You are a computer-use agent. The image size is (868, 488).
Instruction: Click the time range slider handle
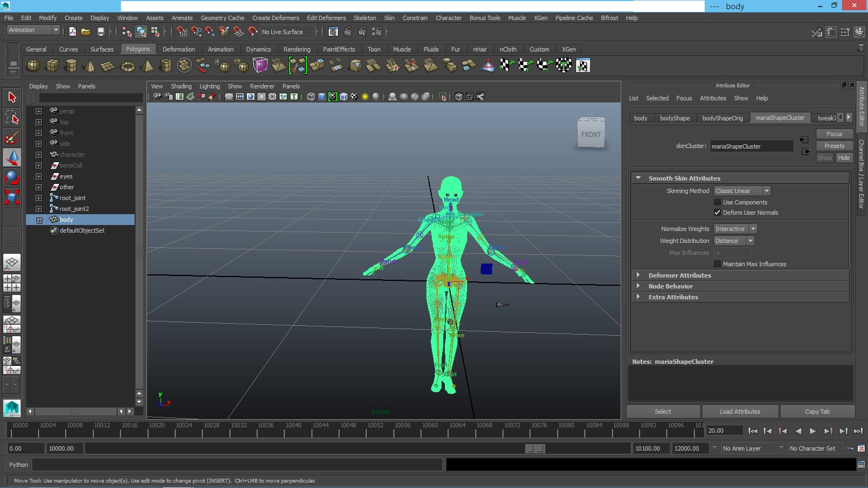535,448
